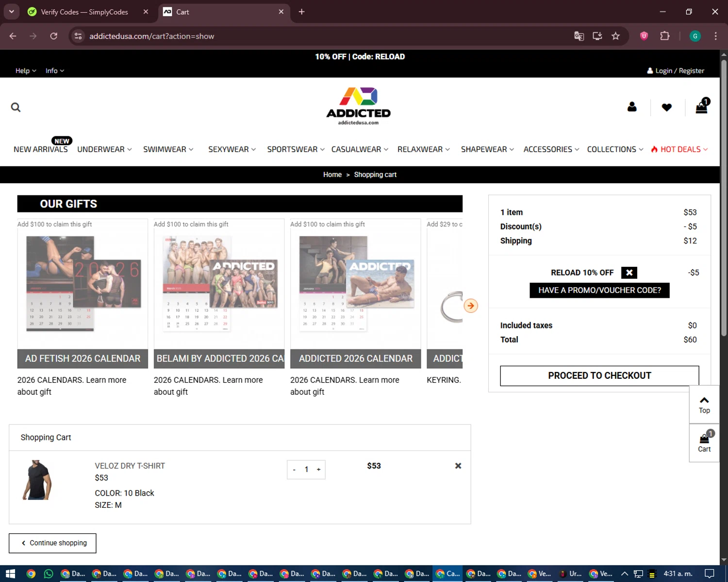Open Belami by Addicted 2026 calendar thumbnail
The image size is (728, 582).
tap(219, 284)
